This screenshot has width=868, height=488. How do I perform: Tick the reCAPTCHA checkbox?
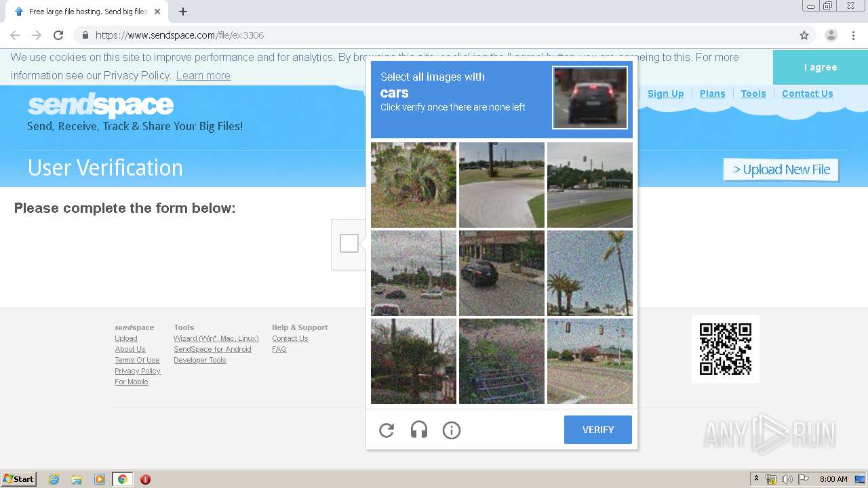[x=349, y=243]
